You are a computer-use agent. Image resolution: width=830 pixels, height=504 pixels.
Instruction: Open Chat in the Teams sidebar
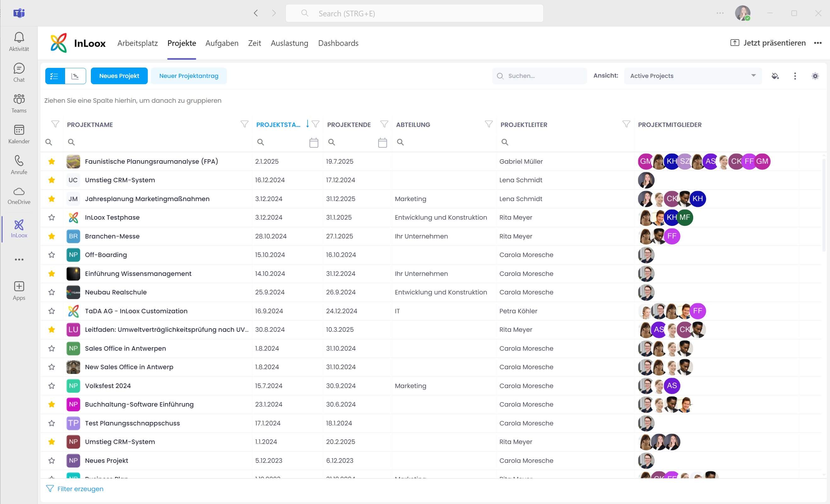coord(19,72)
